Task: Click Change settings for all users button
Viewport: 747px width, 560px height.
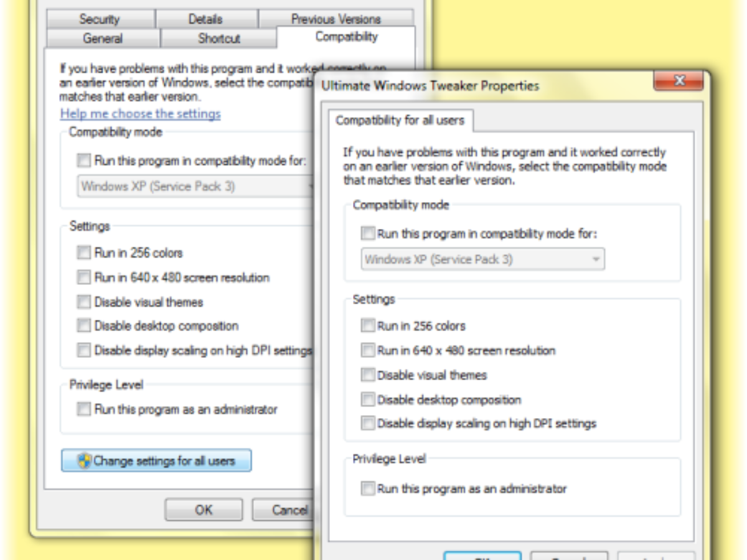Action: pyautogui.click(x=156, y=461)
